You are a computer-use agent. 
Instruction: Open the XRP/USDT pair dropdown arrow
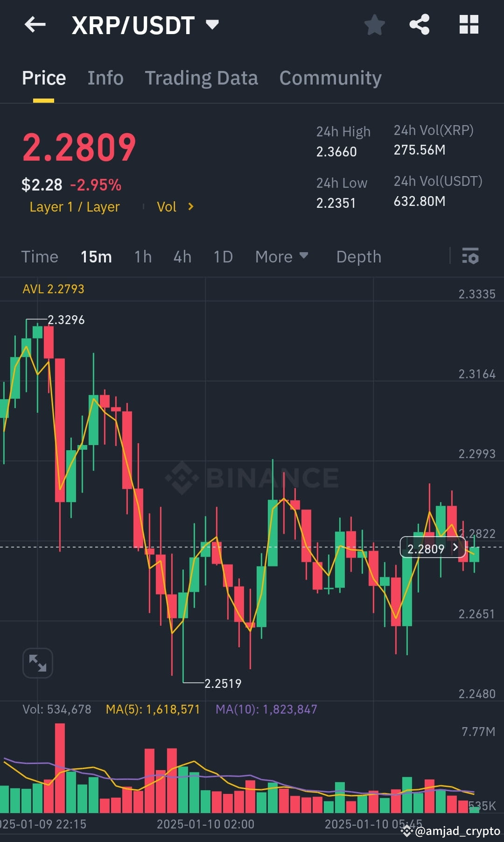click(212, 24)
